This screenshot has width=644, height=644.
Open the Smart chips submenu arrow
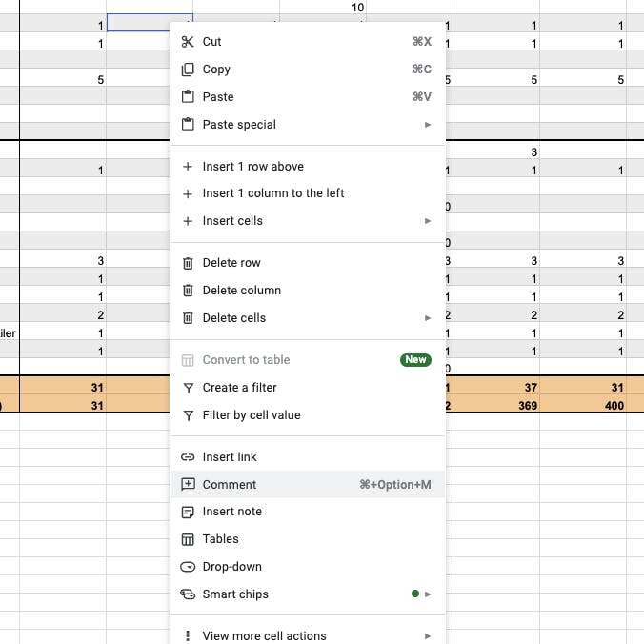point(428,594)
